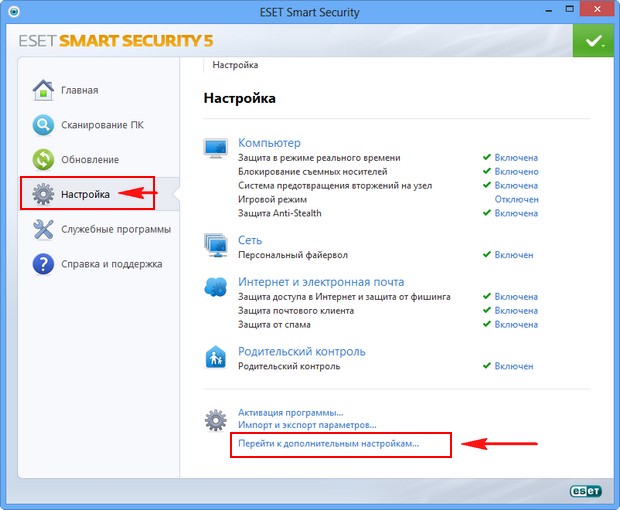
Task: Toggle Включена for Защита Anti-Stealth
Action: click(516, 213)
